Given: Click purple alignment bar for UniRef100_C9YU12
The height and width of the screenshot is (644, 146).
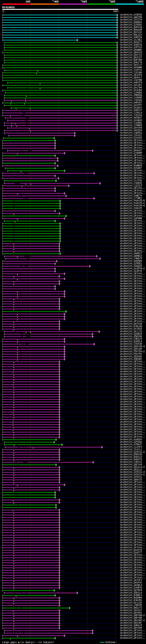Looking at the screenshot, I should [42, 135].
